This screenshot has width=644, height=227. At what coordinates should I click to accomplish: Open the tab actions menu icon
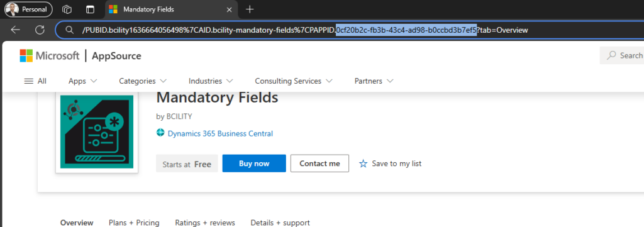tap(90, 9)
